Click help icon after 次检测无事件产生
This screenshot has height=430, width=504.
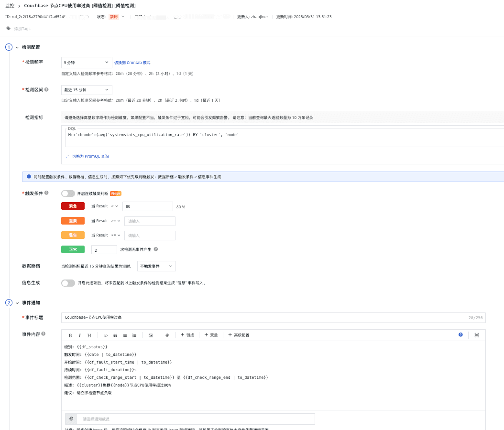(x=156, y=249)
